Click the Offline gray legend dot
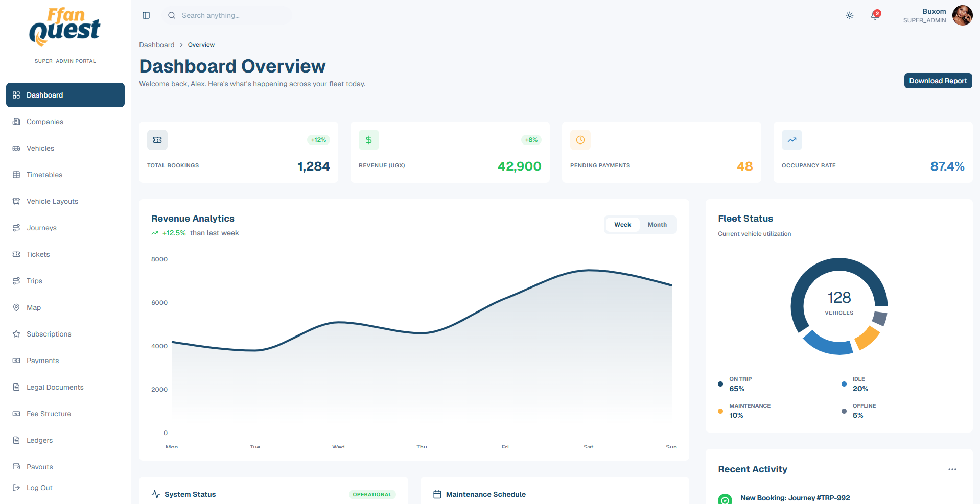 [x=844, y=411]
